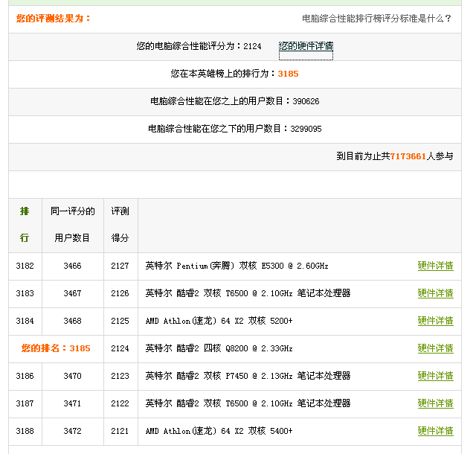This screenshot has width=476, height=454.
Task: Open 硬件详情 for Pentium E5300 row
Action: point(435,266)
